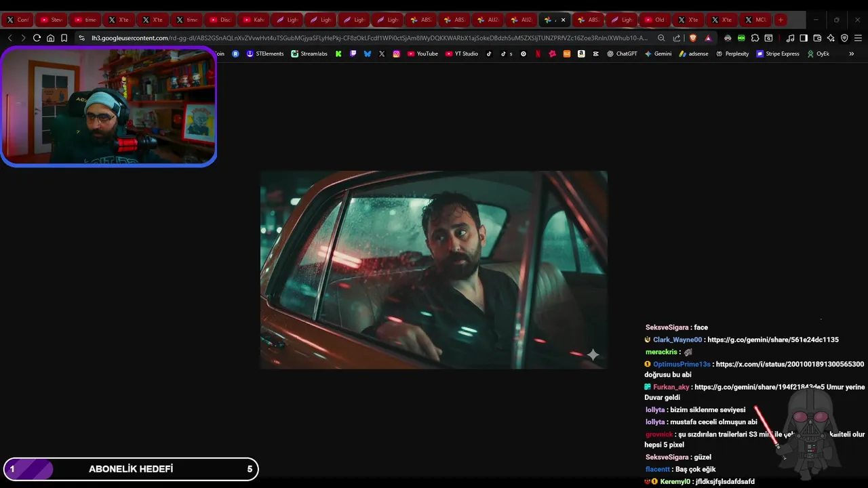Open the X bookmark in bookmarks bar

point(382,54)
